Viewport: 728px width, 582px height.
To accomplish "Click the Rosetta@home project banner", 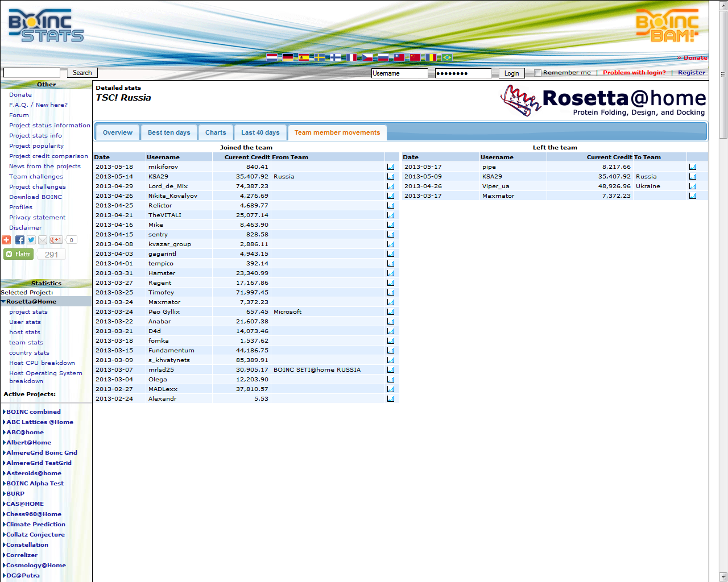I will click(x=603, y=101).
